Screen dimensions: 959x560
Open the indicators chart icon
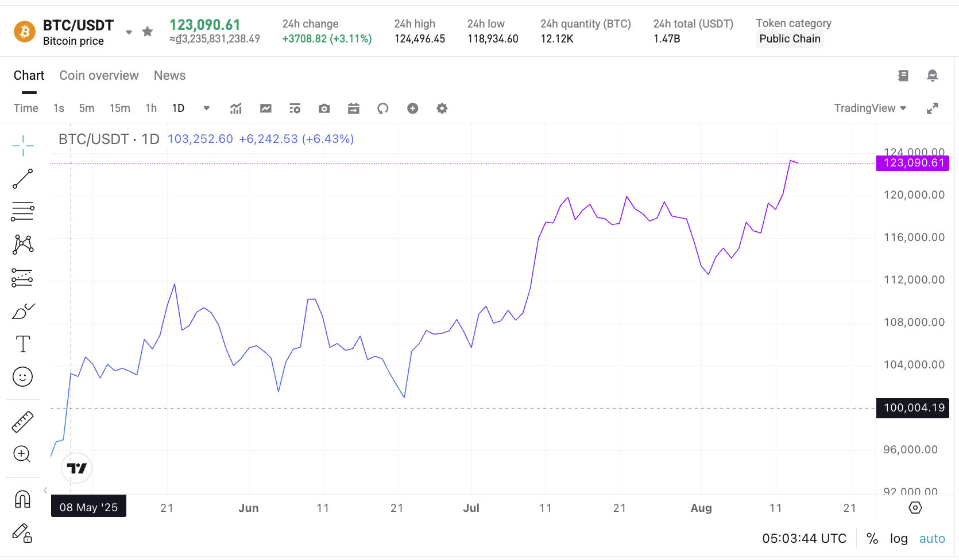pyautogui.click(x=236, y=108)
